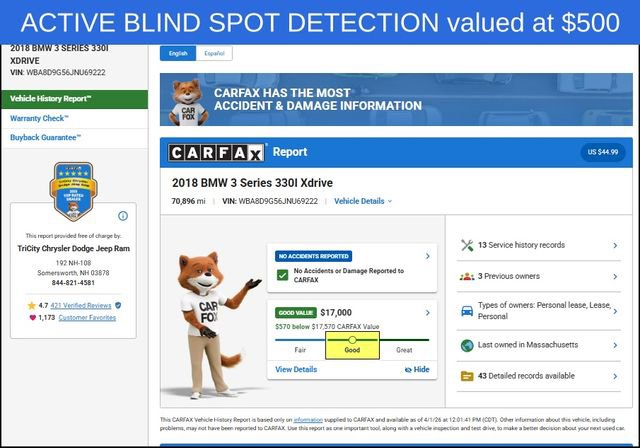The image size is (640, 448).
Task: Select the English language option
Action: [178, 53]
